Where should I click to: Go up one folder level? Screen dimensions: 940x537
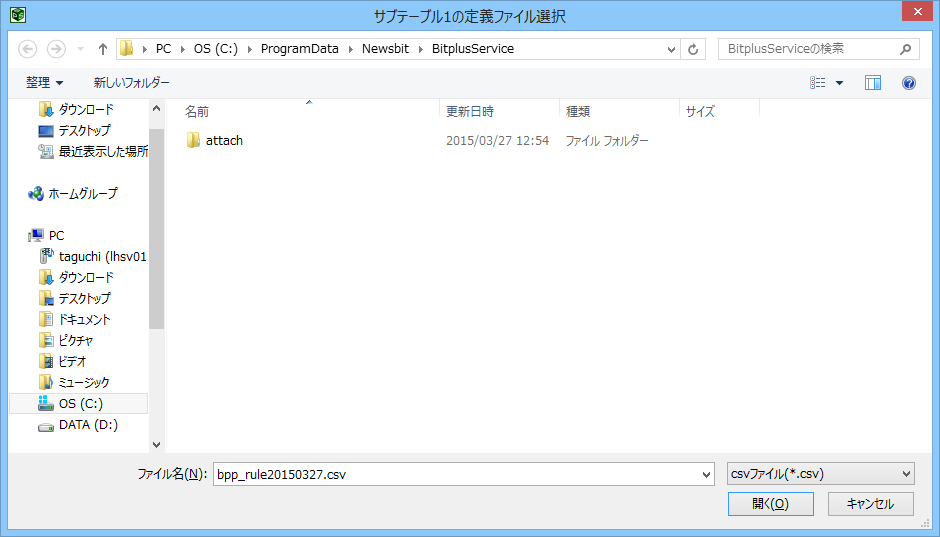(x=103, y=49)
